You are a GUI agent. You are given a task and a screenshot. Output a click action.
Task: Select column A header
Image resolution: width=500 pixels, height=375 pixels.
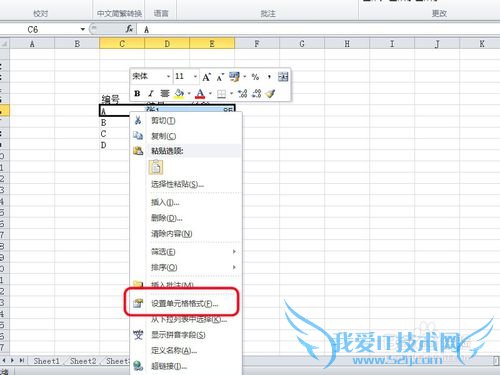point(32,44)
